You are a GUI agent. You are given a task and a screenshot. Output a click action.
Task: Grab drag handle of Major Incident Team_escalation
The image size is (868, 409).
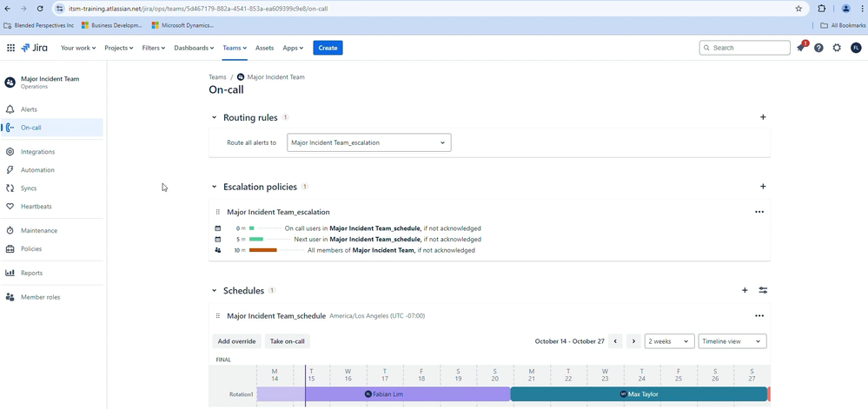tap(217, 212)
